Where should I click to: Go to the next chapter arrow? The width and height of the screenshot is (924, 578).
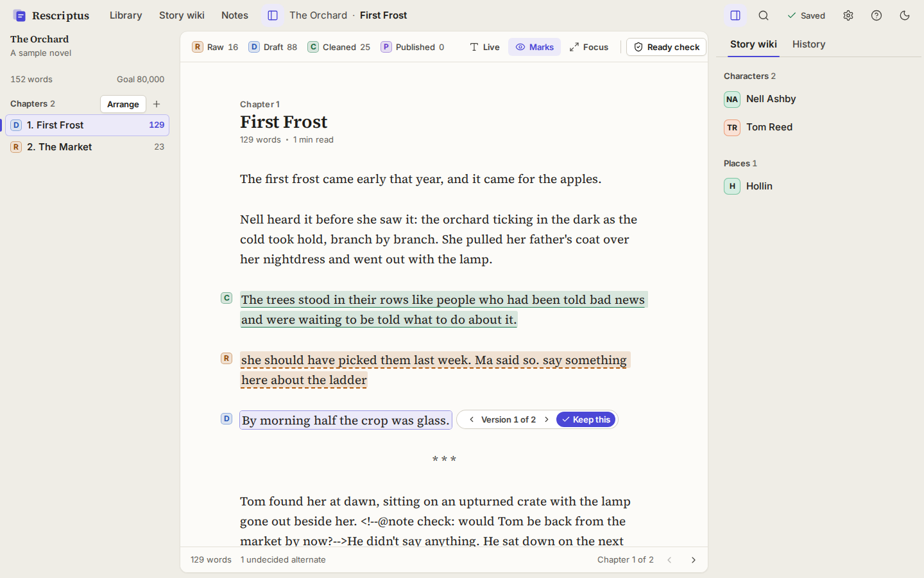pos(694,560)
